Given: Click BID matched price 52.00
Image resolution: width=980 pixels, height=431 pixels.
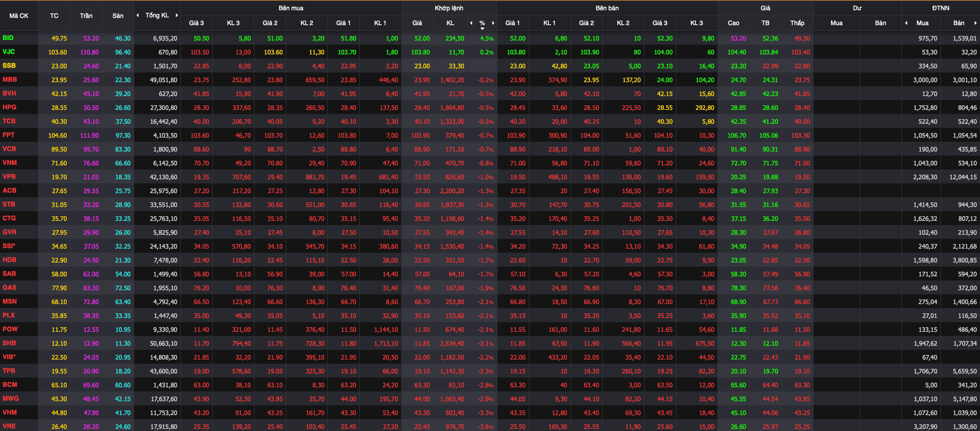Looking at the screenshot, I should pyautogui.click(x=422, y=39).
